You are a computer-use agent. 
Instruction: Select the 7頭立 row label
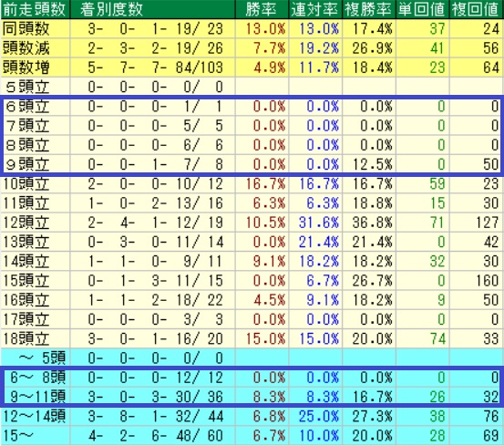point(27,126)
